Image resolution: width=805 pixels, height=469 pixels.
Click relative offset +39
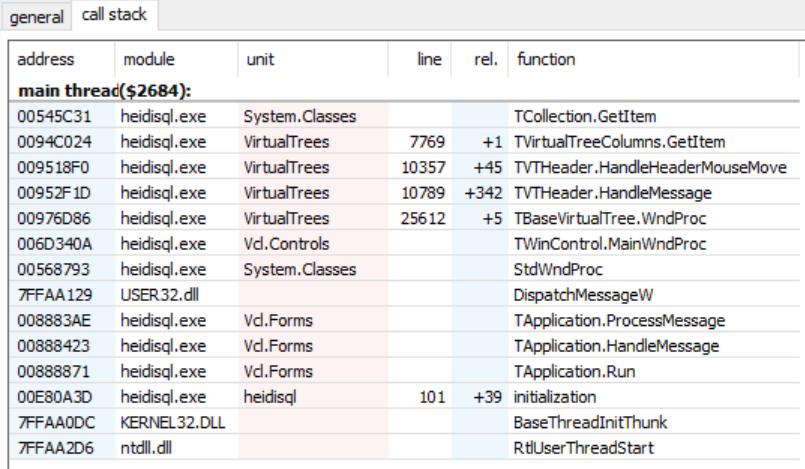488,397
